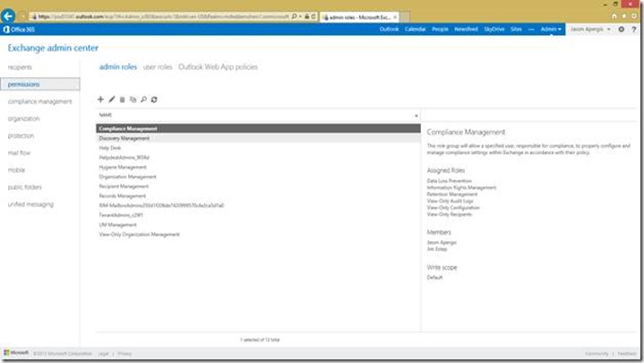Click the Community footer link
This screenshot has width=644, height=363.
pyautogui.click(x=597, y=353)
